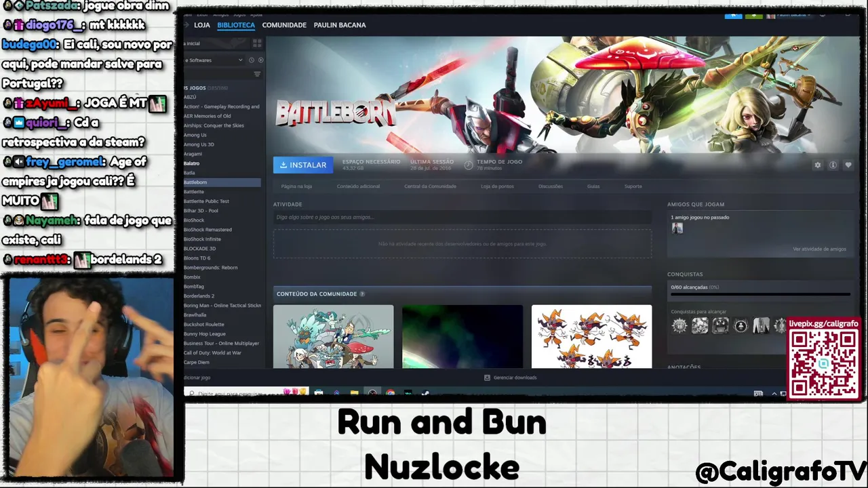Select Bilhar 3D - Pool in the list

[x=201, y=211]
